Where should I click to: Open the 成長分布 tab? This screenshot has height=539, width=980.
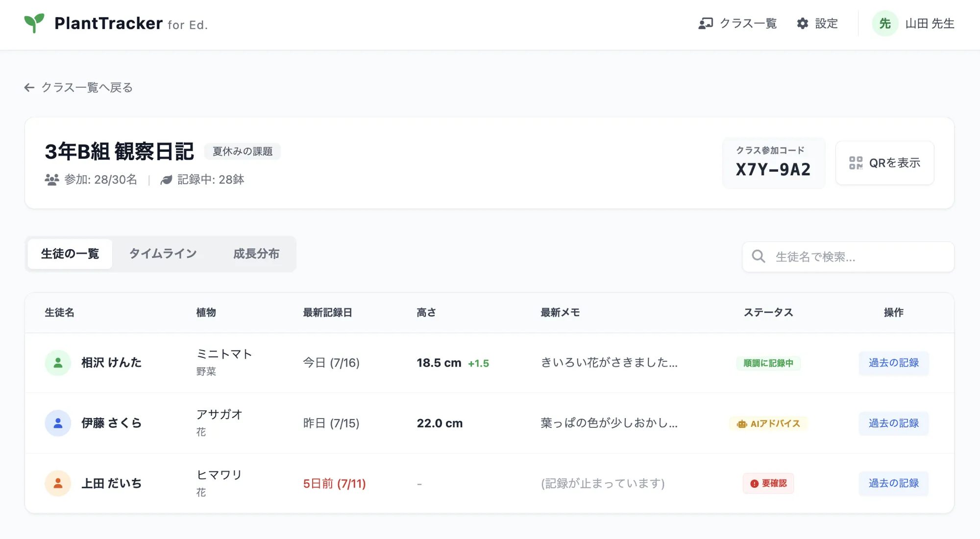[256, 254]
